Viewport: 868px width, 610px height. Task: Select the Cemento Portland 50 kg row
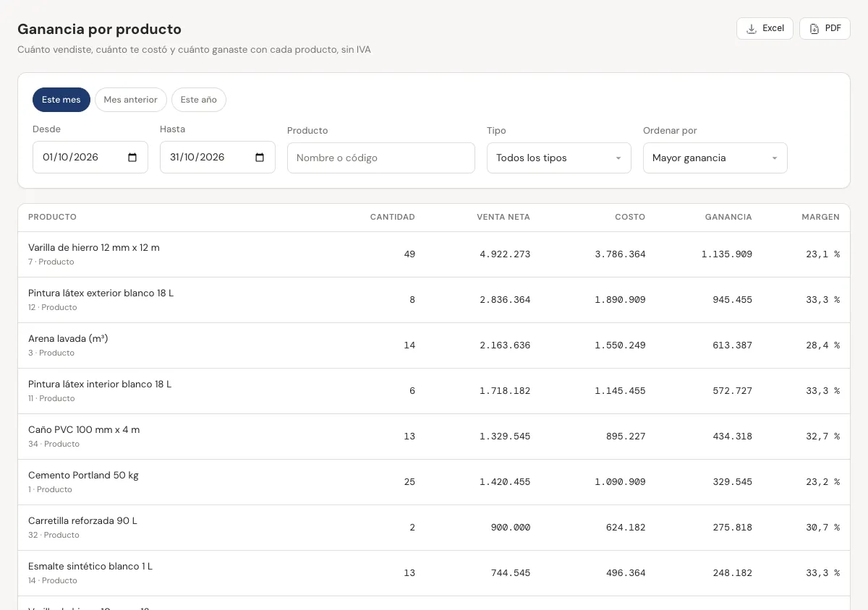434,482
